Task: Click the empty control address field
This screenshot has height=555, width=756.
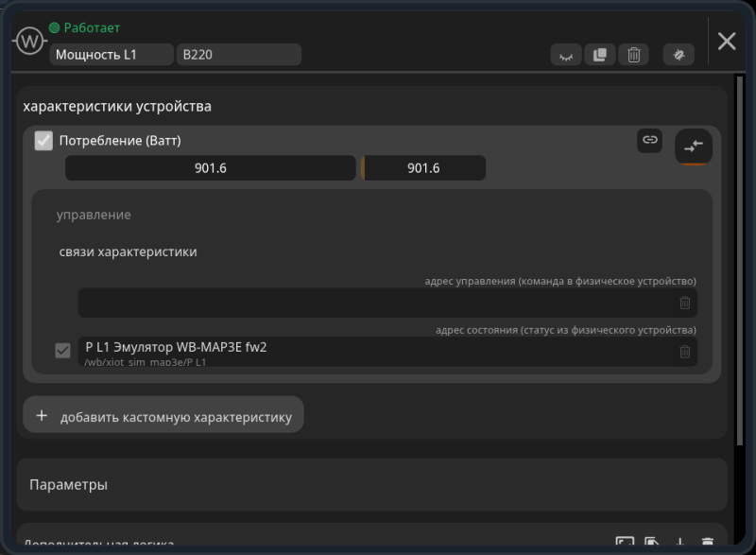Action: (375, 303)
